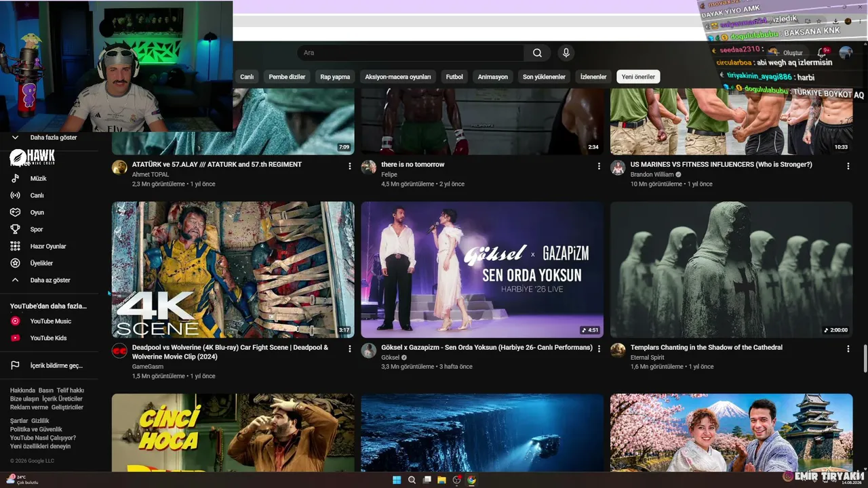The width and height of the screenshot is (868, 488).
Task: Open options for US MARINES VS FITNESS INFLUENCERS
Action: coord(848,166)
